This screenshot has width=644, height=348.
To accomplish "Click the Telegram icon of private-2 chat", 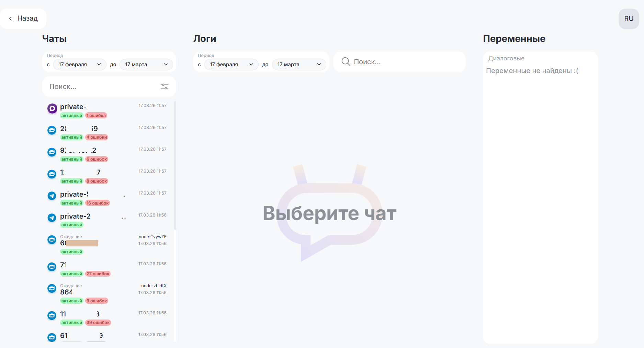I will [x=52, y=218].
